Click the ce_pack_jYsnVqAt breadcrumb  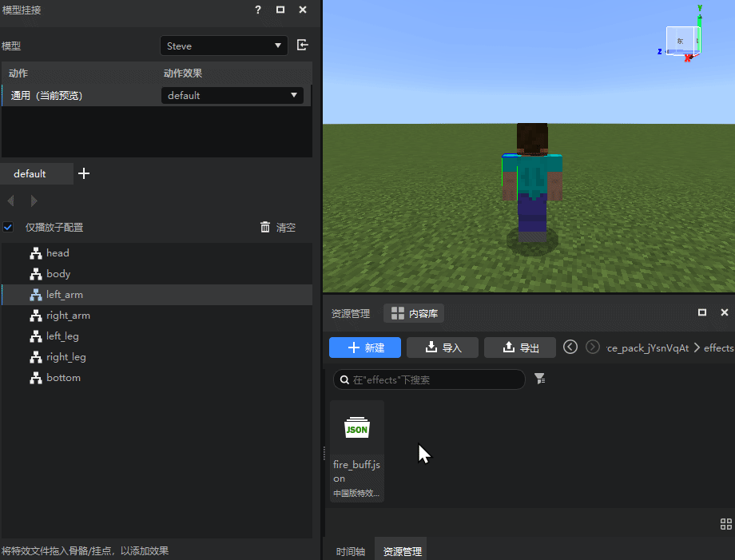pos(647,348)
